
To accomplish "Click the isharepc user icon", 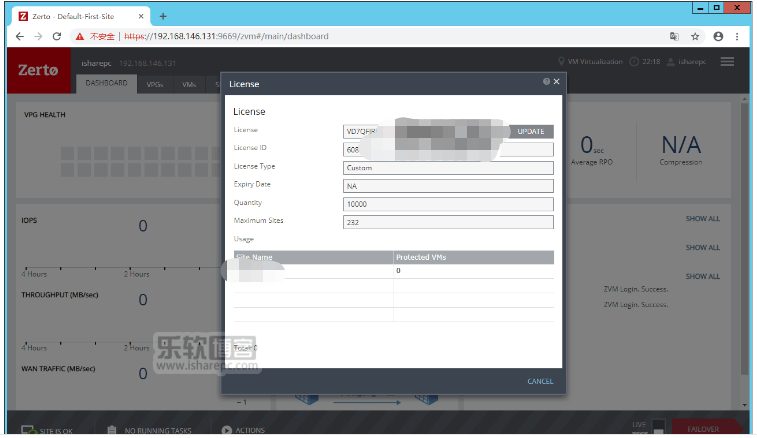I will [671, 62].
